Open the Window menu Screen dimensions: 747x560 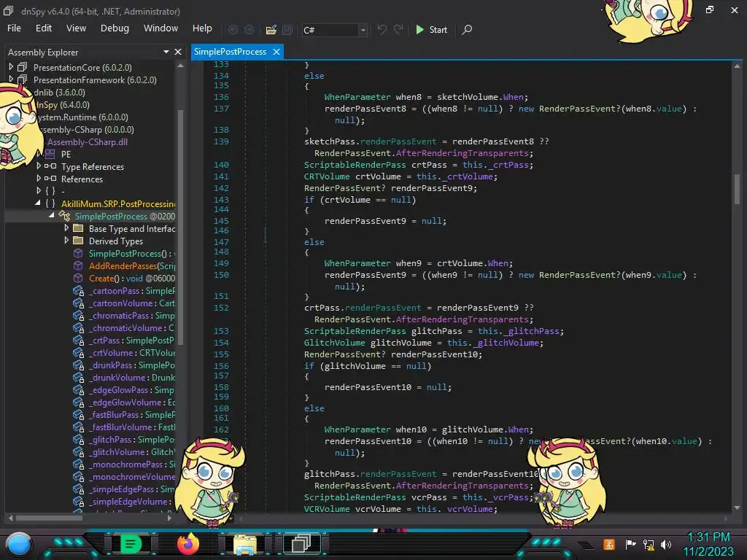161,28
